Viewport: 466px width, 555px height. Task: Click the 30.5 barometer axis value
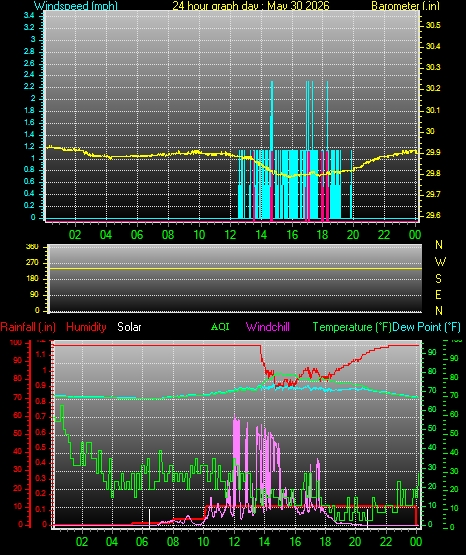433,25
